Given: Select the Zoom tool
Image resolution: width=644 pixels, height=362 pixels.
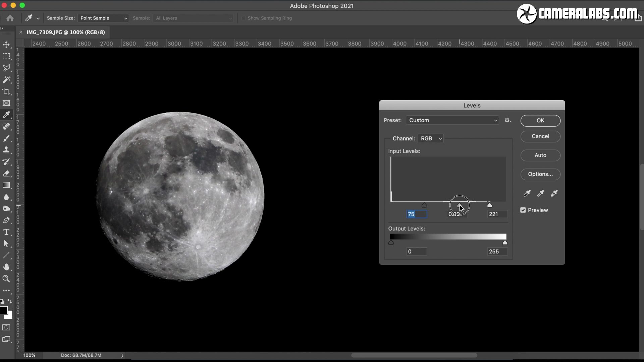Looking at the screenshot, I should point(7,279).
